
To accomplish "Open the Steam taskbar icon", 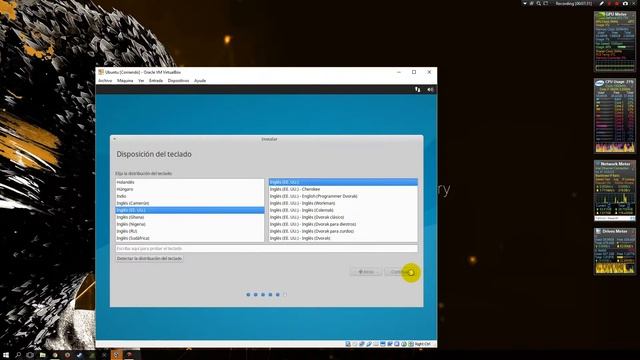I will point(80,355).
